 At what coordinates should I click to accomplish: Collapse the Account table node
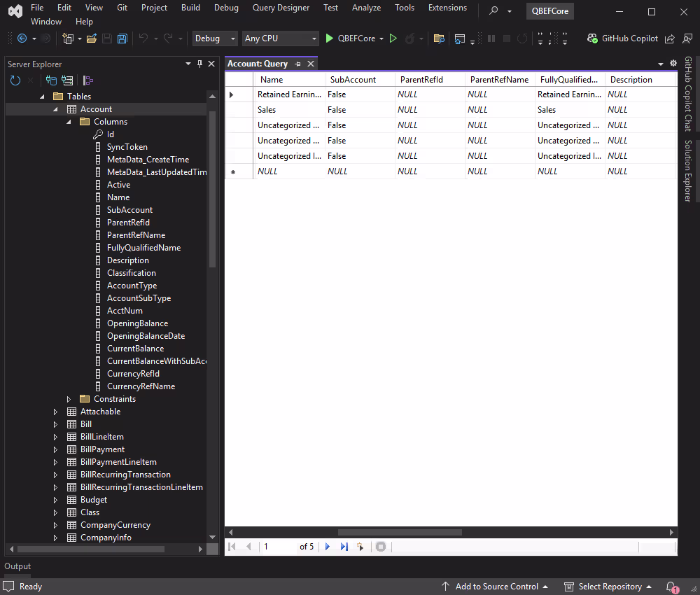click(55, 109)
